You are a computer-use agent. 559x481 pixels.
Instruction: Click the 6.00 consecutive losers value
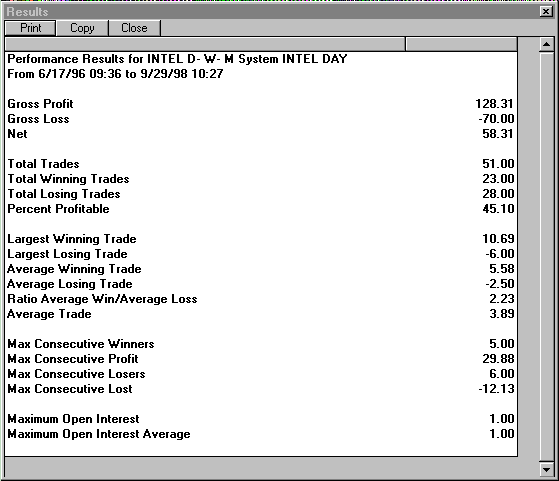click(502, 373)
